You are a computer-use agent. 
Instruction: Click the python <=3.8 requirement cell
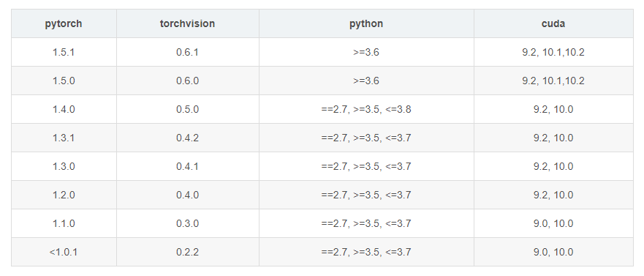pos(366,109)
